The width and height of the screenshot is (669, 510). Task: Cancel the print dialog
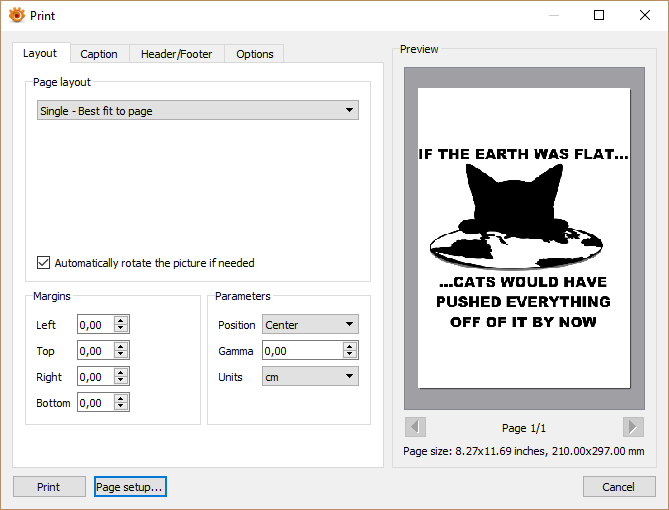(x=619, y=487)
